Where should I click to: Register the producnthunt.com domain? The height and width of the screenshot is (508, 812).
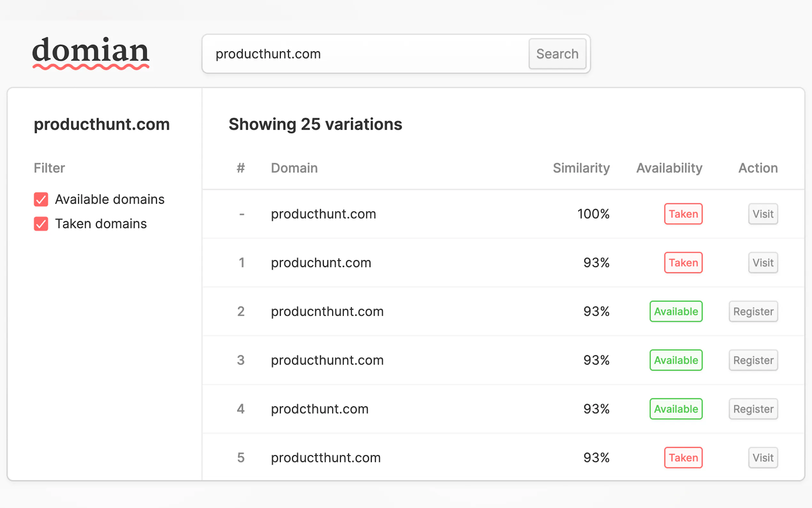point(753,311)
